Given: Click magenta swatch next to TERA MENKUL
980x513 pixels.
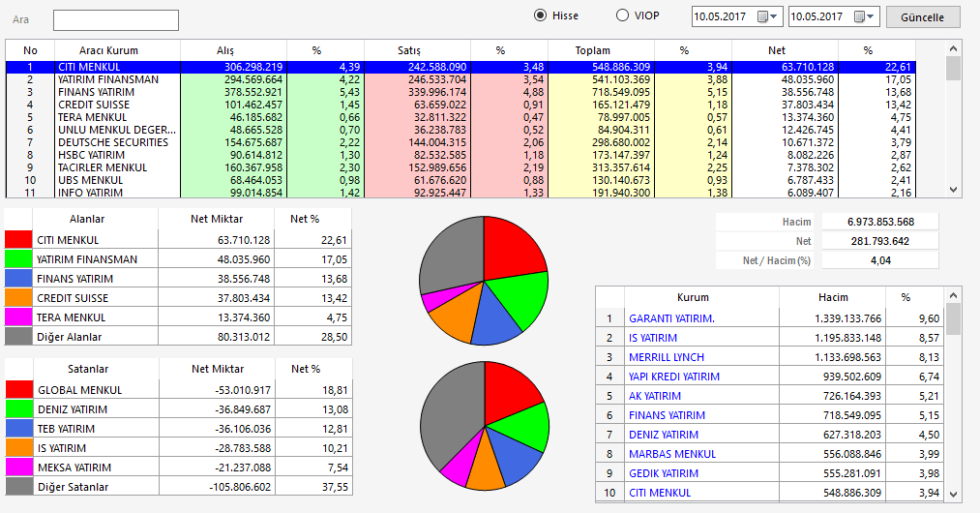Looking at the screenshot, I should pos(18,317).
